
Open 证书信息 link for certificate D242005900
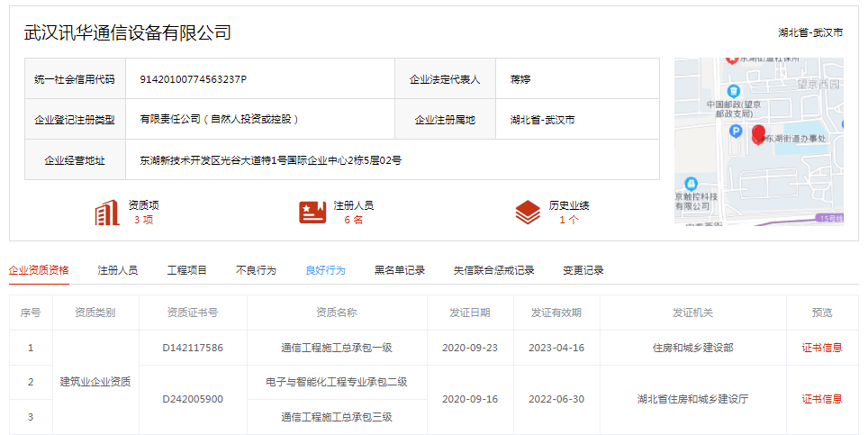pos(822,399)
